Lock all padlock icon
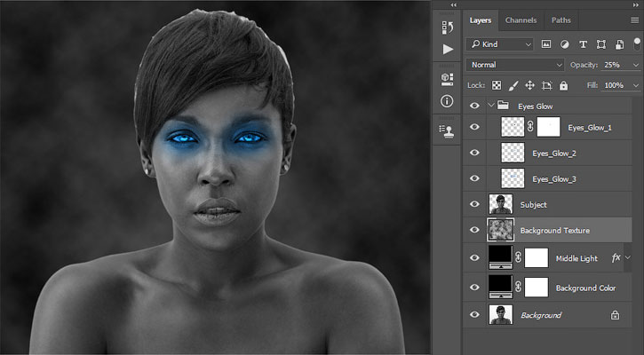The width and height of the screenshot is (644, 355). pos(563,85)
